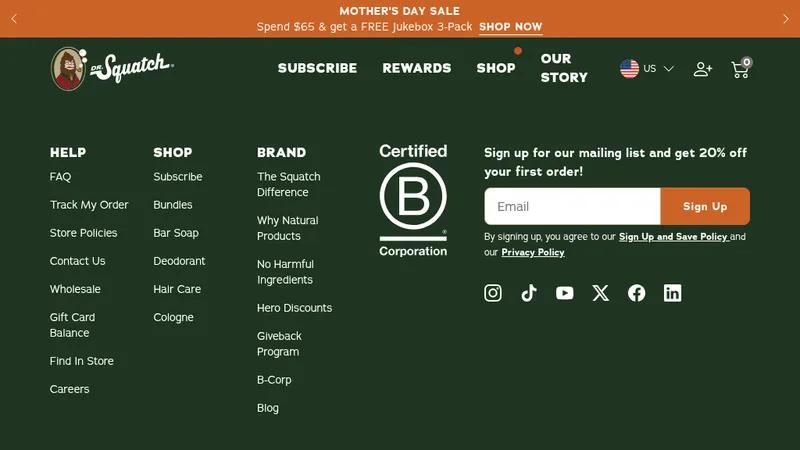This screenshot has height=450, width=800.
Task: Click the mailing list 20% off heading
Action: (x=615, y=162)
